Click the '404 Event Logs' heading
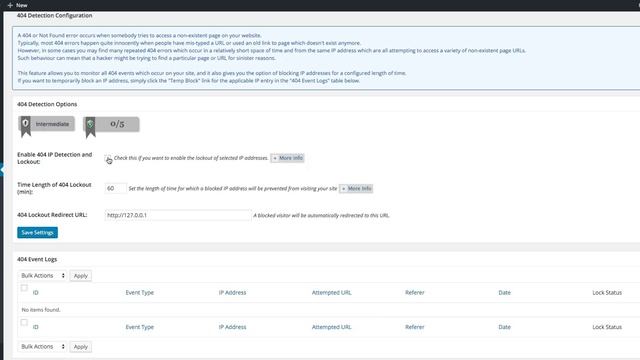The image size is (640, 360). pyautogui.click(x=37, y=259)
